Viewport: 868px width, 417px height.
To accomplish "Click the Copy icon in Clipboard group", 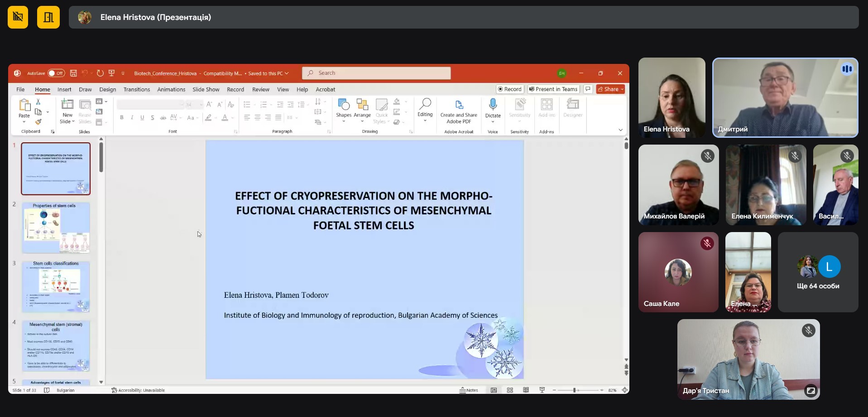I will coord(38,112).
